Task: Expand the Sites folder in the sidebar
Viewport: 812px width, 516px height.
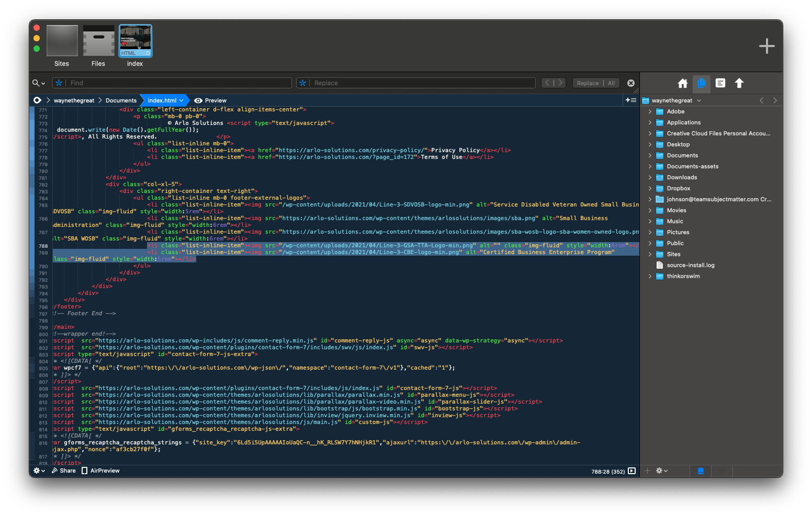Action: coord(650,254)
